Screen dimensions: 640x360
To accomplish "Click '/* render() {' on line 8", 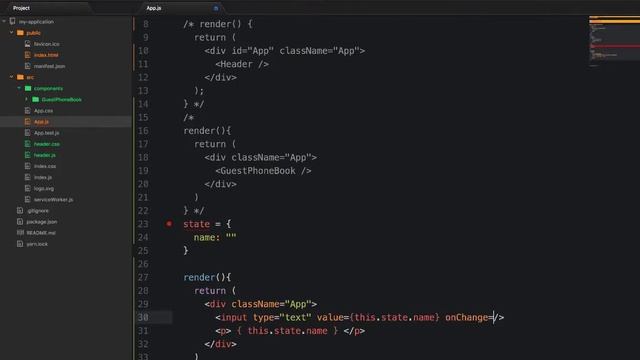I will click(218, 24).
